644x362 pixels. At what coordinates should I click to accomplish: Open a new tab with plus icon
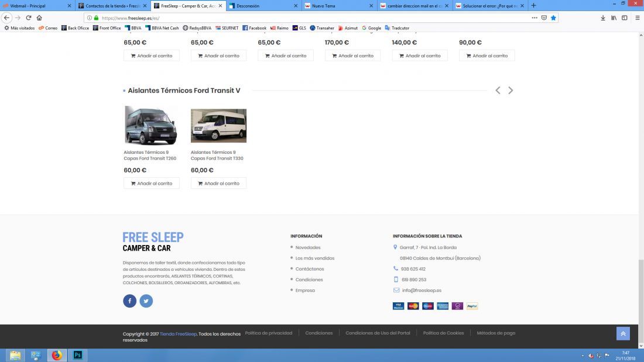[x=533, y=5]
